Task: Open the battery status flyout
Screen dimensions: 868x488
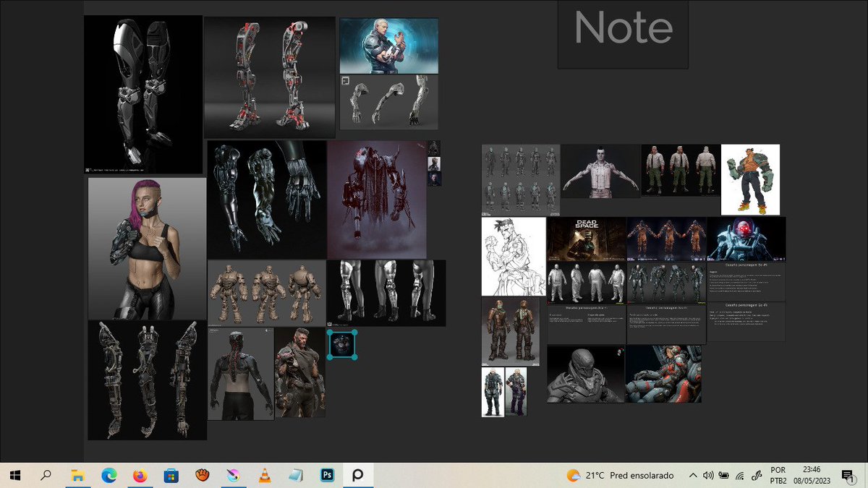Action: point(723,476)
